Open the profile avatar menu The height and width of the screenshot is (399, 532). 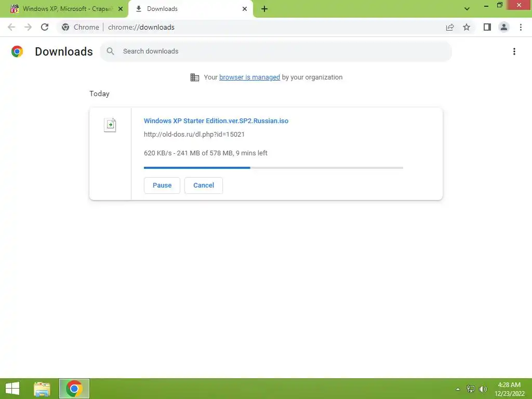(x=504, y=27)
